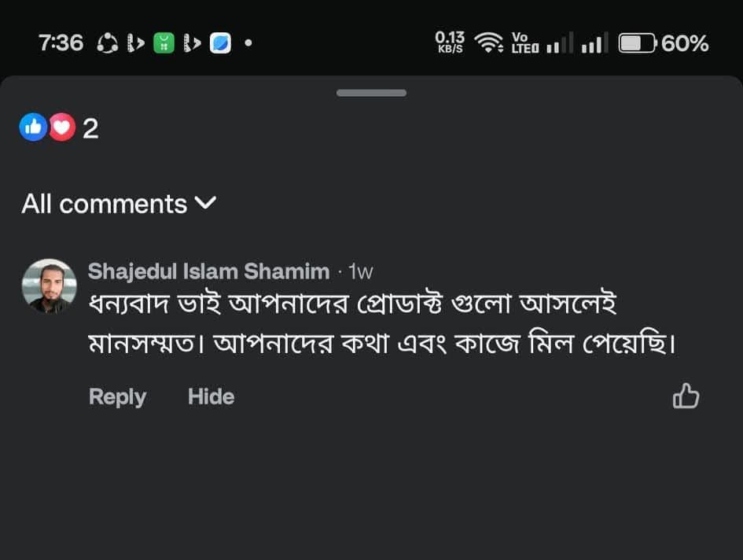The width and height of the screenshot is (743, 560).
Task: Tap the 1w comment timestamp
Action: 360,272
